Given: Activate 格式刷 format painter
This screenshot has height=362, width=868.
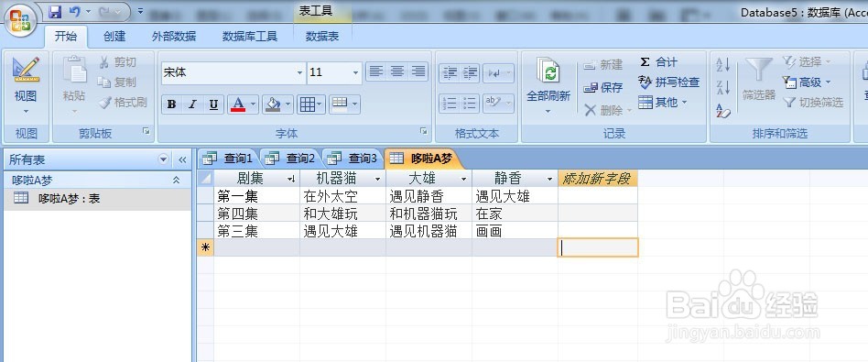Looking at the screenshot, I should (123, 102).
